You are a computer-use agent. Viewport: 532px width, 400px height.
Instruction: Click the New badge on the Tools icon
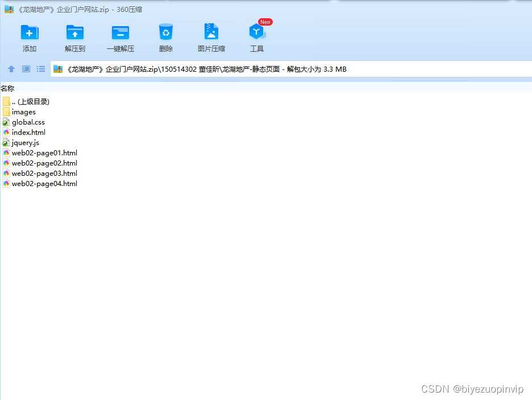pyautogui.click(x=264, y=22)
